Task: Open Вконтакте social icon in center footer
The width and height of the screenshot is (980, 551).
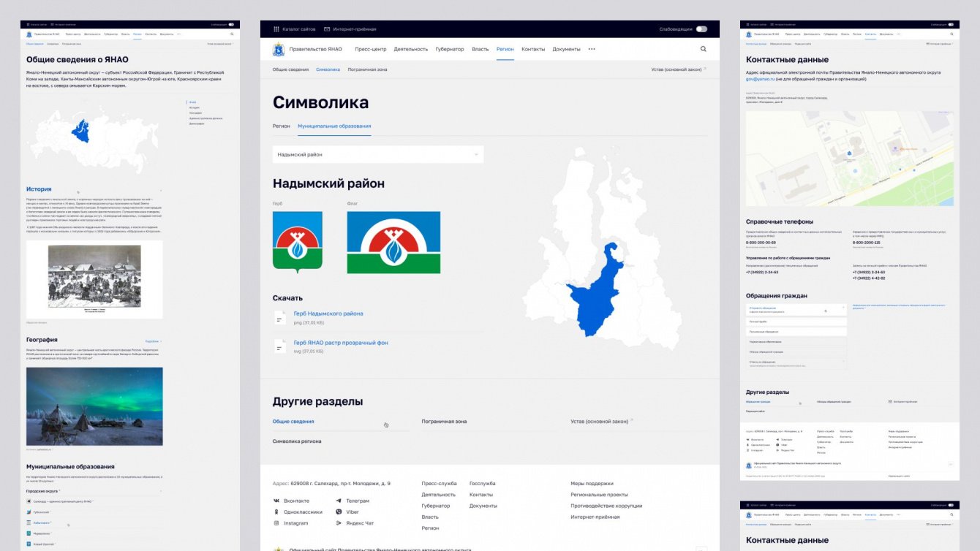Action: 276,501
